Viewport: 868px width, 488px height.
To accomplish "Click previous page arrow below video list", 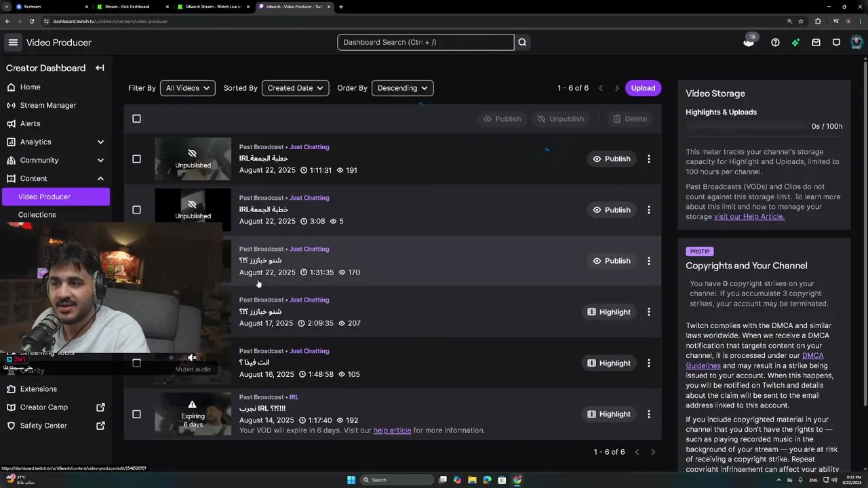I will pyautogui.click(x=637, y=452).
